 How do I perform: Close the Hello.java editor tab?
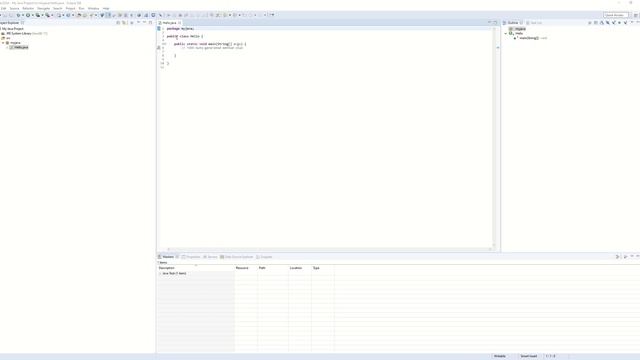pyautogui.click(x=180, y=23)
